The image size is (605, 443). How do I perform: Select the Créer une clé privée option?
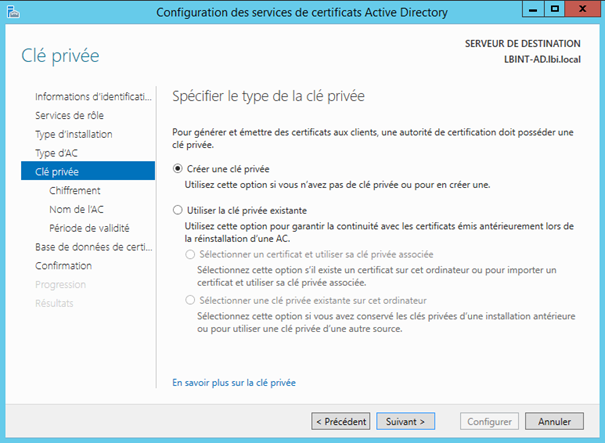coord(179,169)
